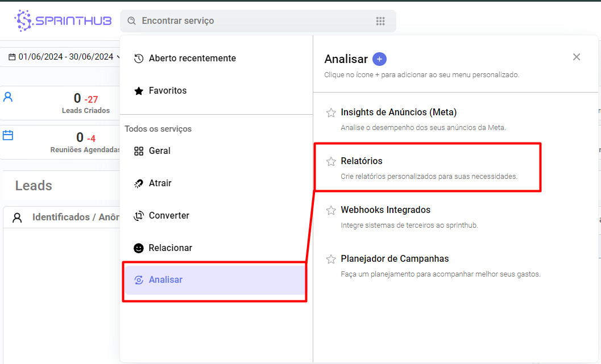Select Favoritos in the services menu
Image resolution: width=601 pixels, height=364 pixels.
[168, 90]
